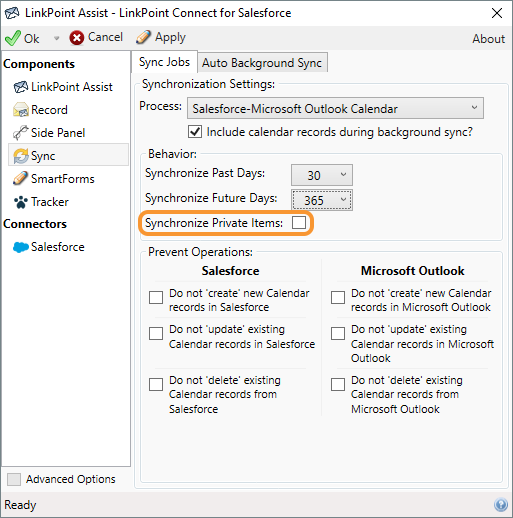Open Synchronize Future Days dropdown

pos(322,200)
